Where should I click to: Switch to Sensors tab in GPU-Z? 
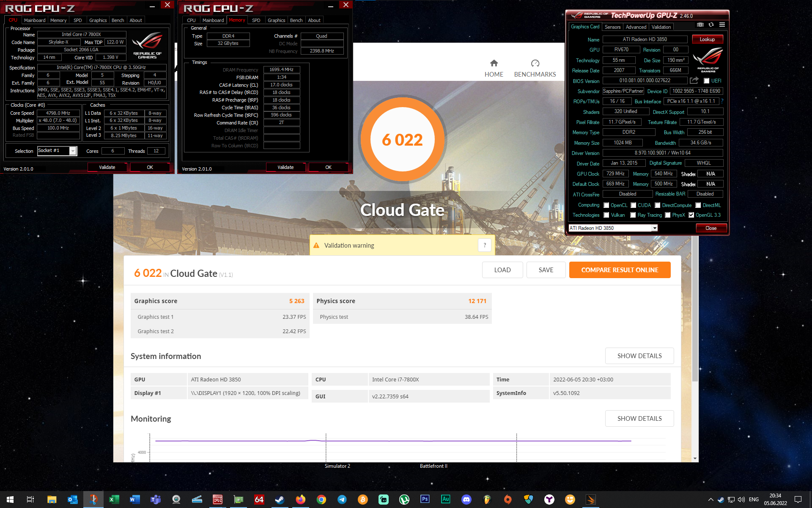(612, 27)
